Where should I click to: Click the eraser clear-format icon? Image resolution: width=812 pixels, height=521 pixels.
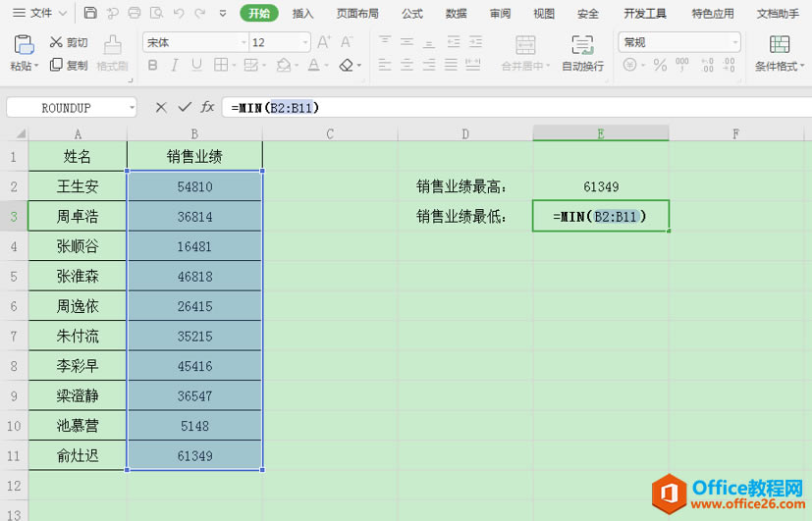[x=346, y=65]
